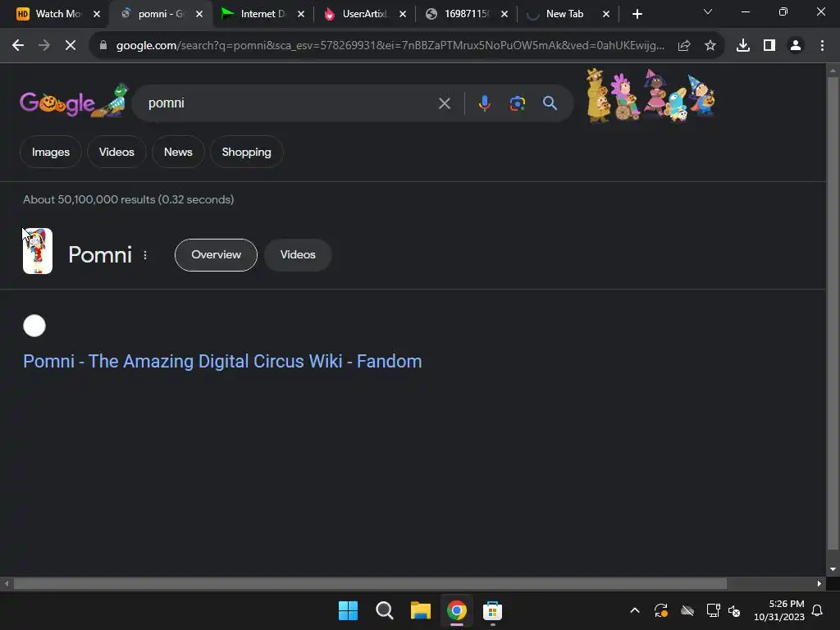Click the vertical page scrollbar
This screenshot has width=840, height=630.
pos(833,313)
